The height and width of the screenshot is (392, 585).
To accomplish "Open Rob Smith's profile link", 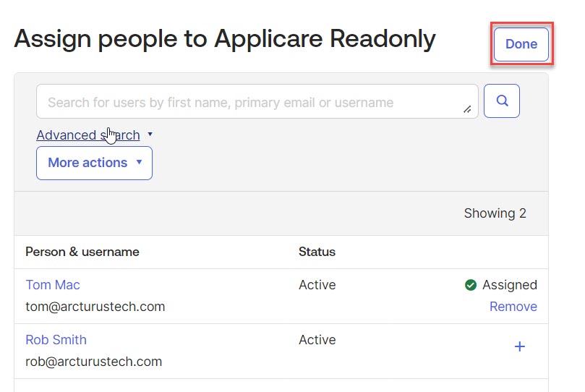I will click(x=56, y=340).
